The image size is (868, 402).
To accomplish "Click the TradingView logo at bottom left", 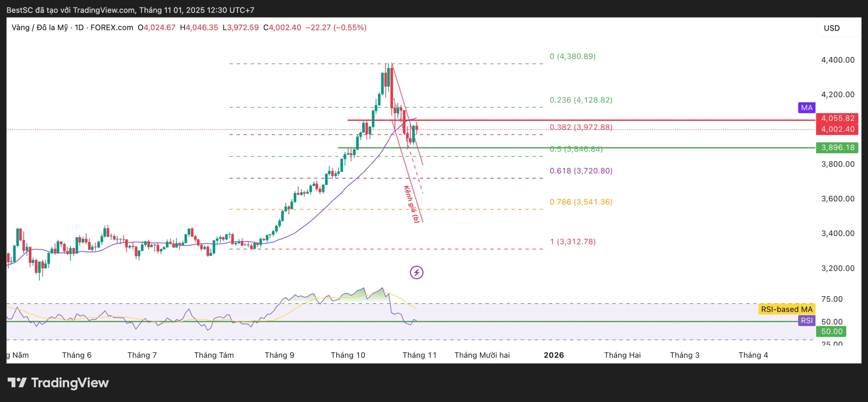I will 58,383.
